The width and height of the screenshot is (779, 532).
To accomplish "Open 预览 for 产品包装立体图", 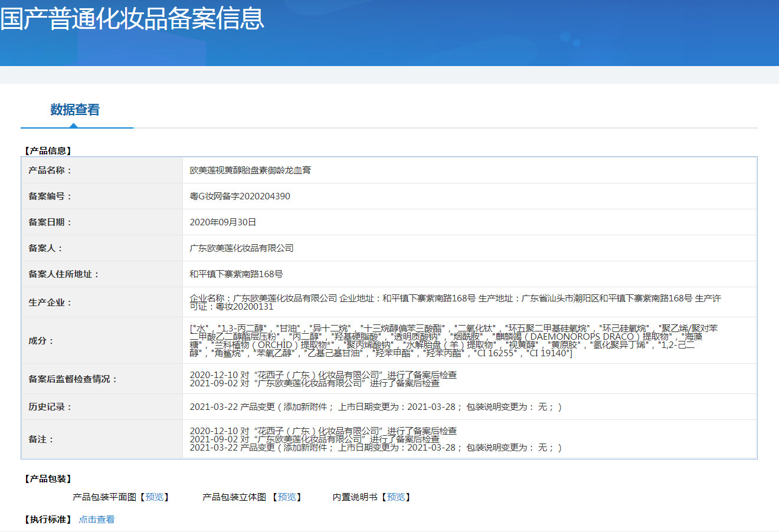I will coord(287,497).
